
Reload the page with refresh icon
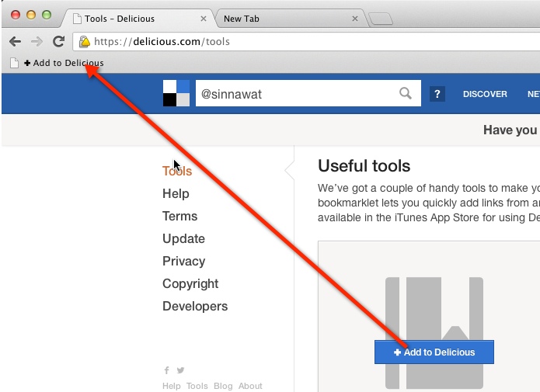click(x=59, y=41)
